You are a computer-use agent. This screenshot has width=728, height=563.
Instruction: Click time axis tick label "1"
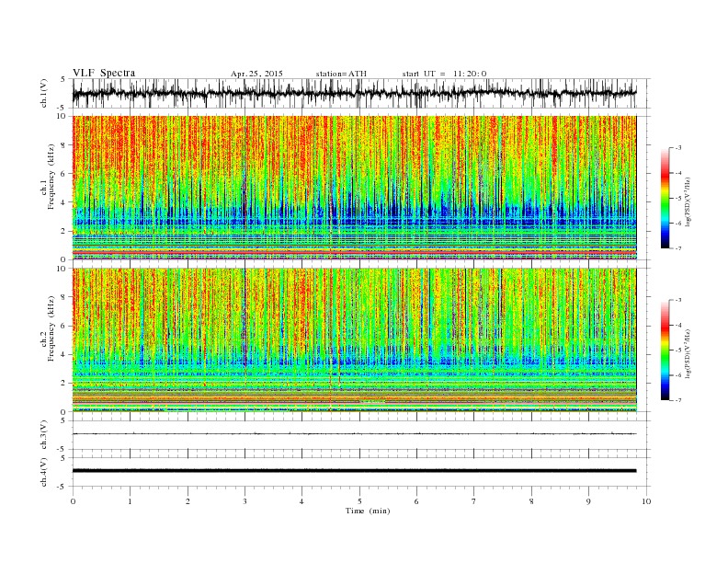pos(130,501)
